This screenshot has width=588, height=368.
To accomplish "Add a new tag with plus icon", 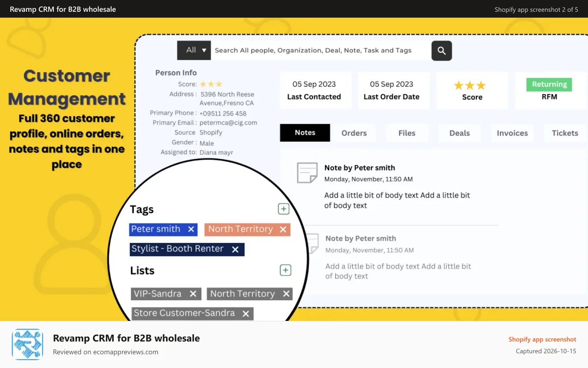I will click(x=283, y=209).
